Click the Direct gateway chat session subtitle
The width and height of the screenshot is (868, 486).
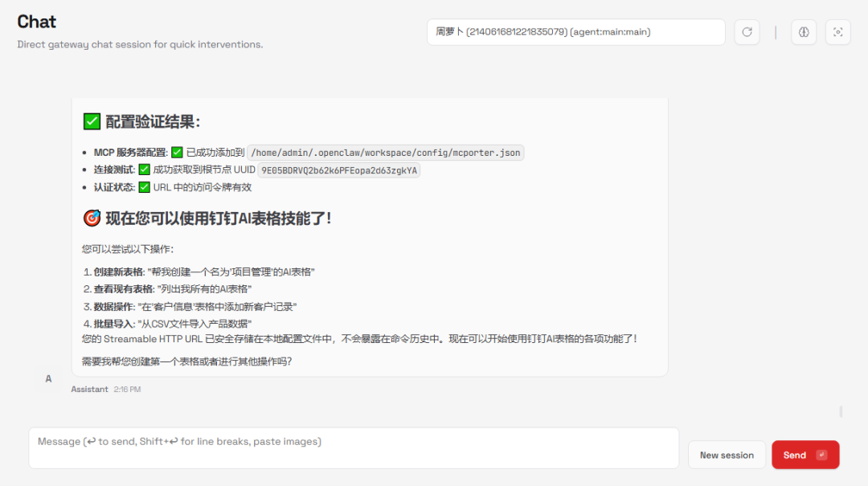(140, 44)
